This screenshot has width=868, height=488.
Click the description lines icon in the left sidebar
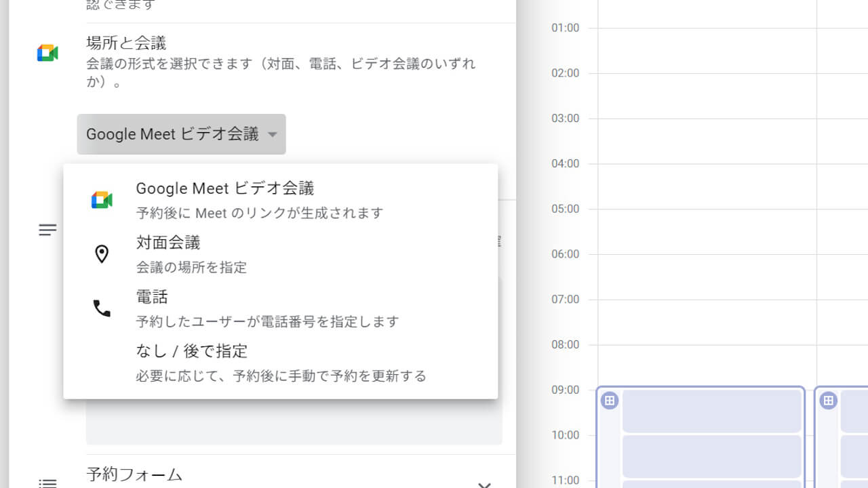[47, 230]
